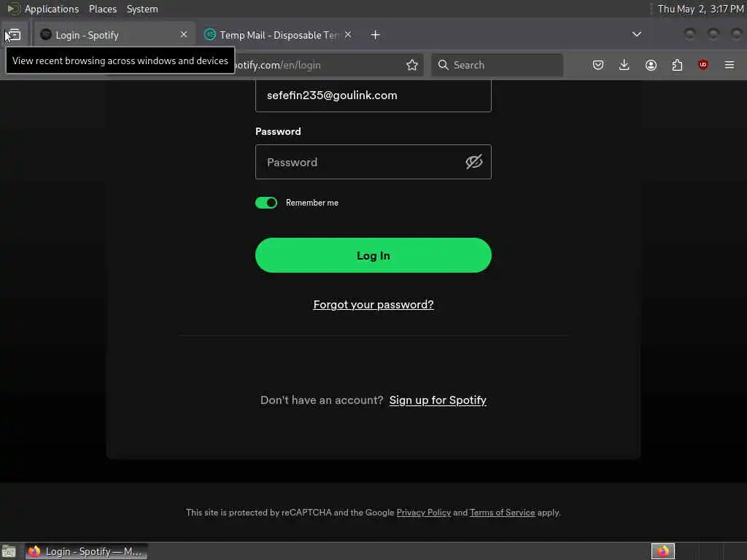Click the Login - Spotify taskbar window button

[x=86, y=551]
